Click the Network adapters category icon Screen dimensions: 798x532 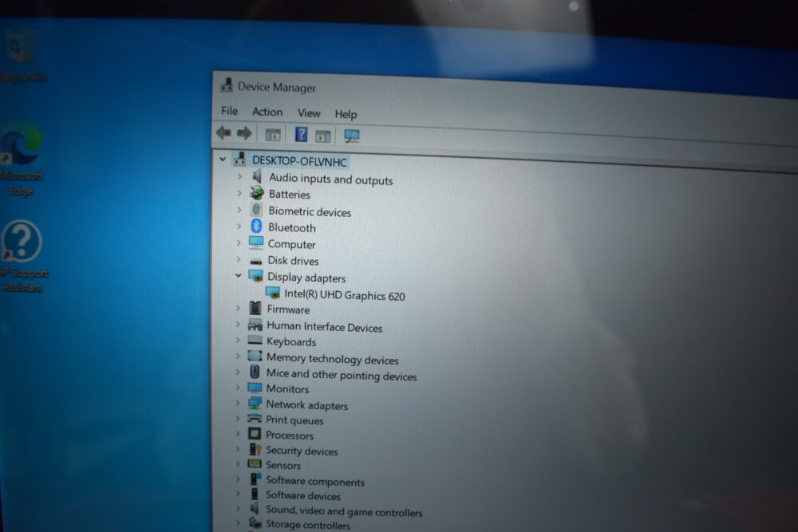(x=255, y=404)
